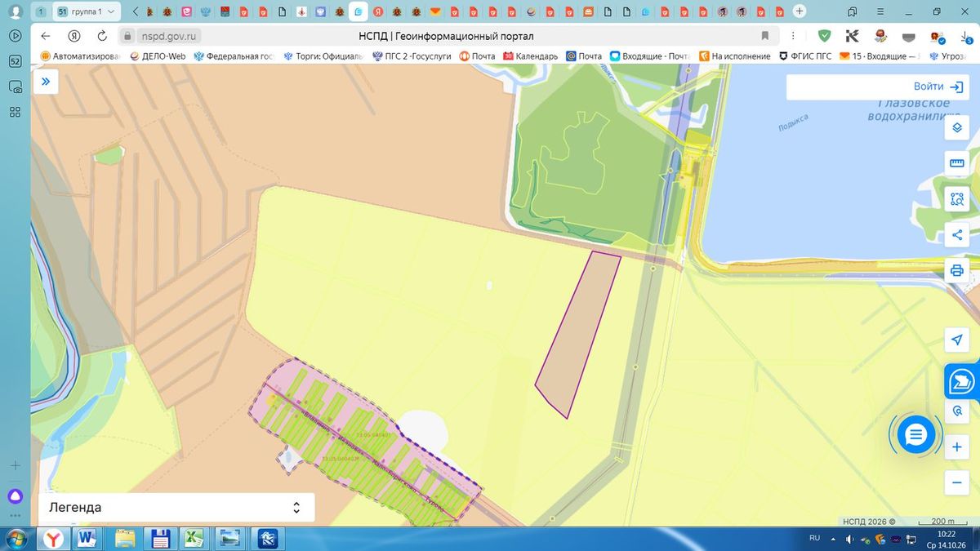The image size is (980, 551).
Task: Open the "На исполнение" bookmark
Action: click(734, 56)
